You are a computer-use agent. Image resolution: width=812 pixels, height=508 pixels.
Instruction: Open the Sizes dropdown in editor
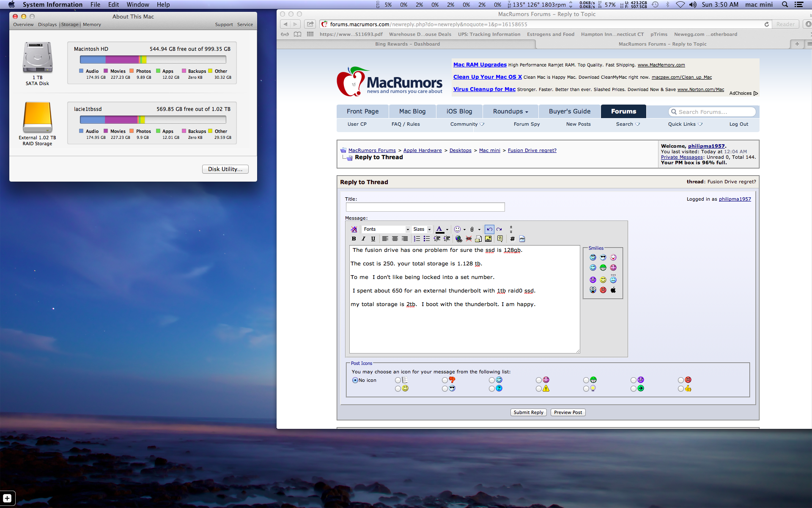(x=422, y=229)
